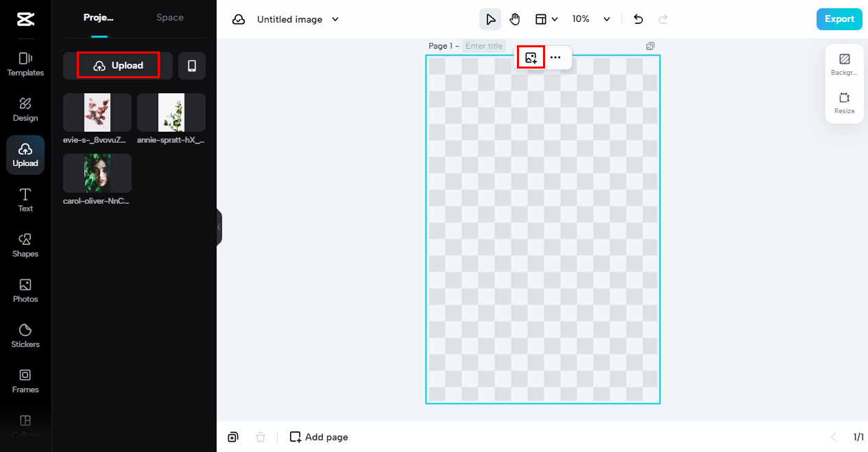Choose the Select pointer tool
Image resolution: width=868 pixels, height=452 pixels.
tap(490, 19)
